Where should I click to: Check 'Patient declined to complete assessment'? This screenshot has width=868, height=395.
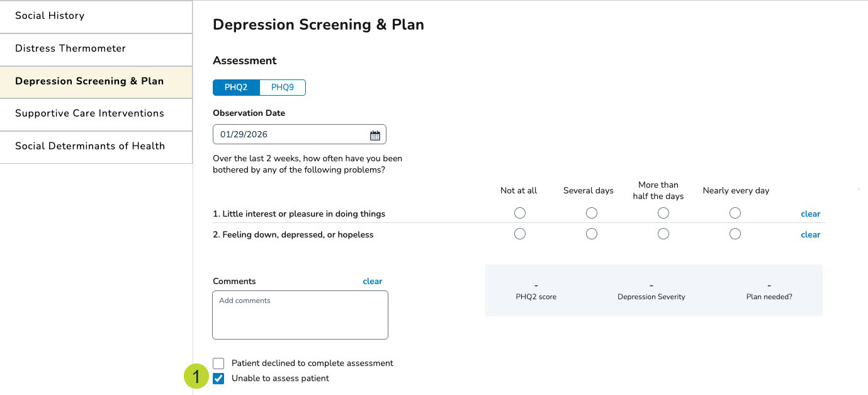point(218,364)
